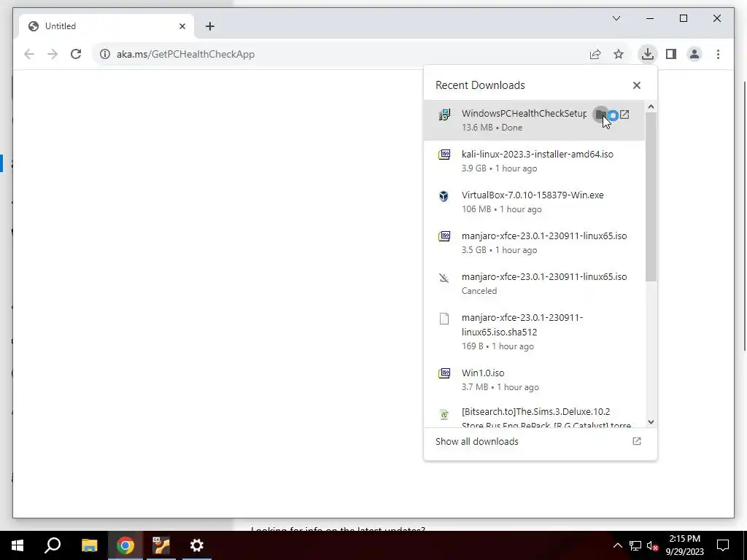
Task: Open a new tab with plus button
Action: 210,26
